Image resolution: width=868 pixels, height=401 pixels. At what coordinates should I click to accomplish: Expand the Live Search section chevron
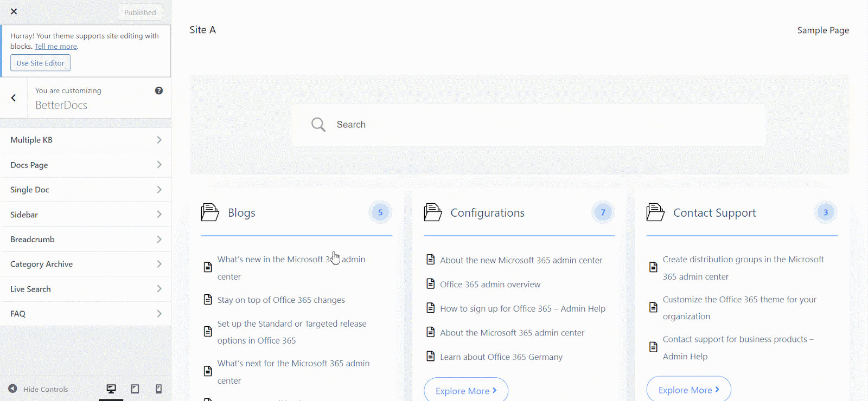[159, 289]
